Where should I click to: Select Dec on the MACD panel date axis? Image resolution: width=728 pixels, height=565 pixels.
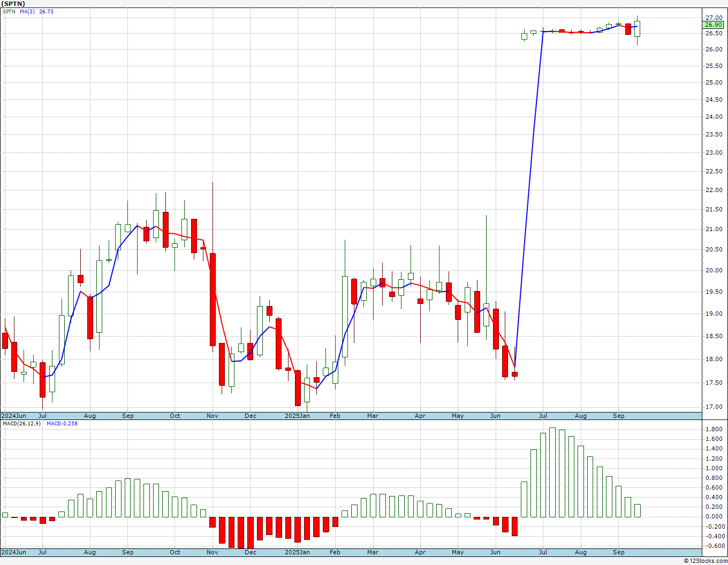click(251, 552)
